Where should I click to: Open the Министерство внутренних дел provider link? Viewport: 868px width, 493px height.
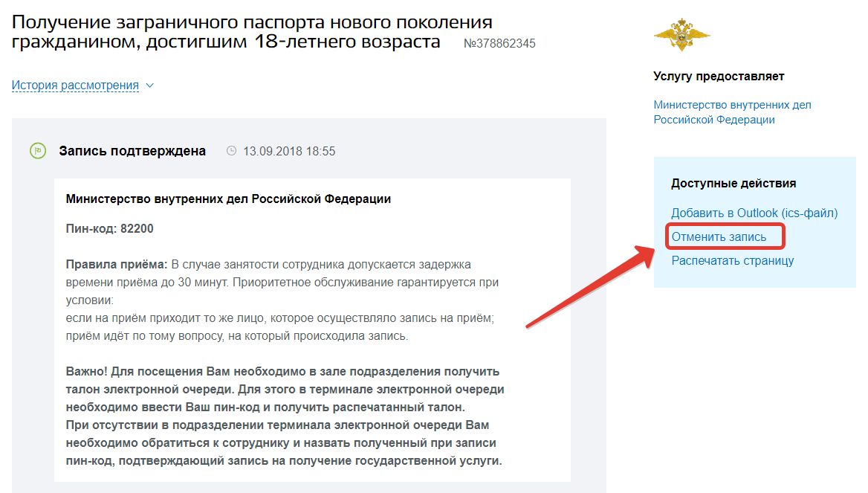(x=732, y=112)
